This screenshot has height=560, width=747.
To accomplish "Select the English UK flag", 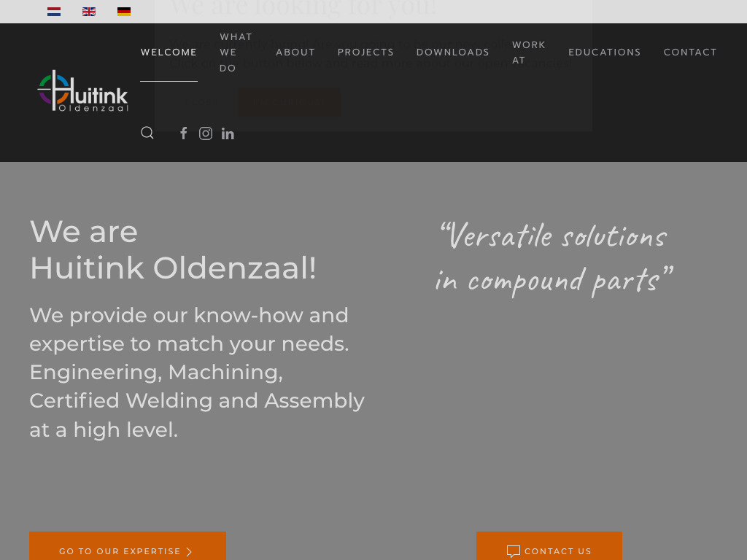I will click(x=89, y=12).
